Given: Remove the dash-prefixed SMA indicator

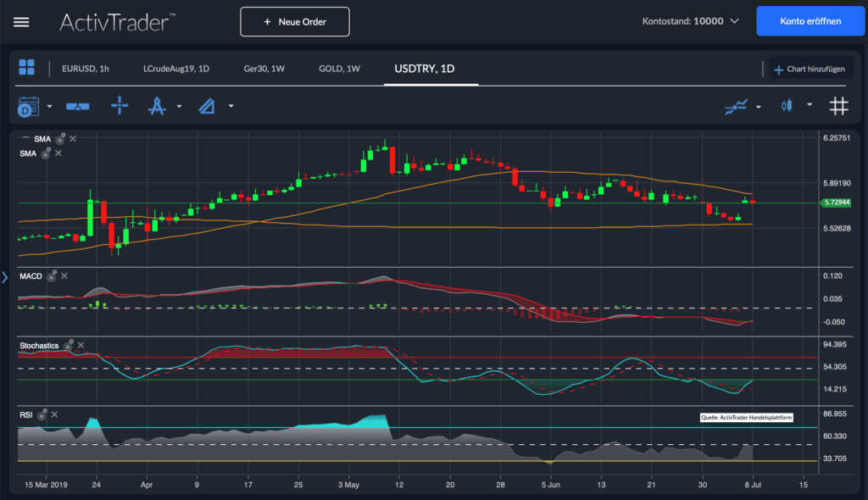Looking at the screenshot, I should (73, 138).
